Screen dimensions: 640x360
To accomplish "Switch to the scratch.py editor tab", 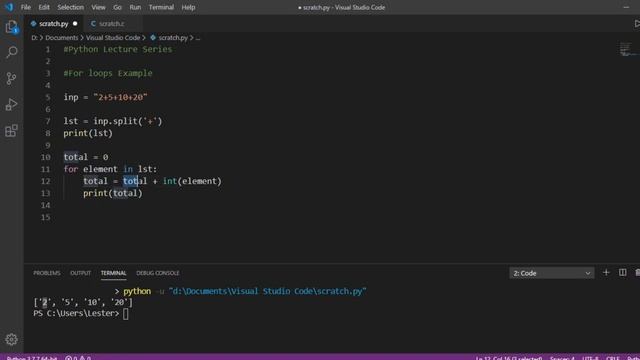I will (53, 24).
